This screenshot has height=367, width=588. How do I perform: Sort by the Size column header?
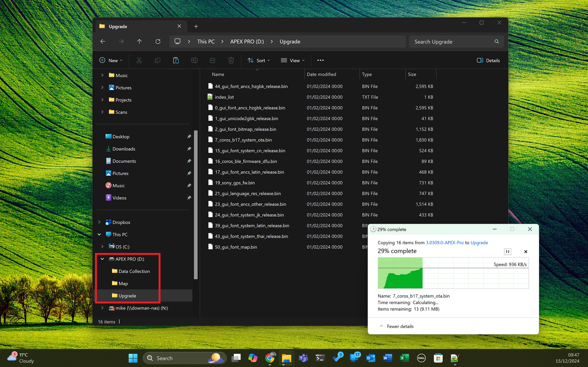[412, 74]
